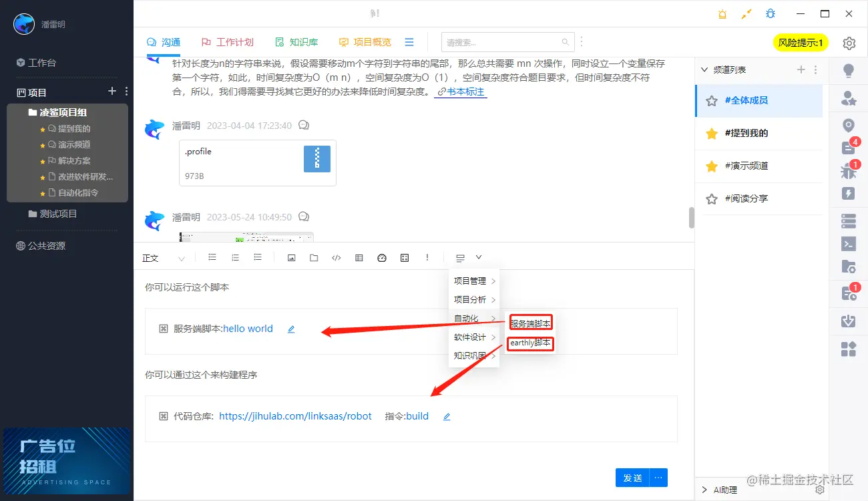The image size is (868, 501).
Task: Click the comment icon beside 2023-04-04 17:23:40
Action: (304, 126)
